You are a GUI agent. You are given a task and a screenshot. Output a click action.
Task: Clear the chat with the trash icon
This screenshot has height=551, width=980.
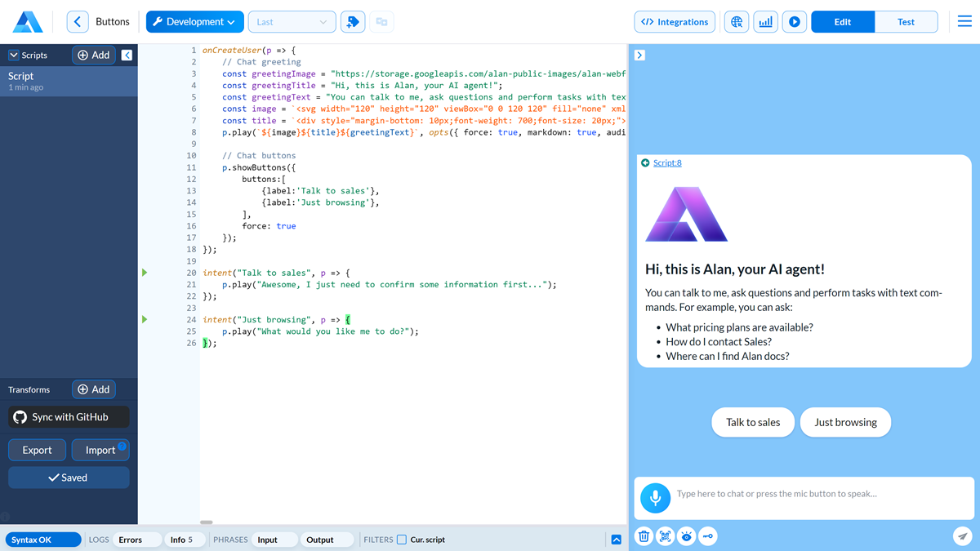(644, 536)
